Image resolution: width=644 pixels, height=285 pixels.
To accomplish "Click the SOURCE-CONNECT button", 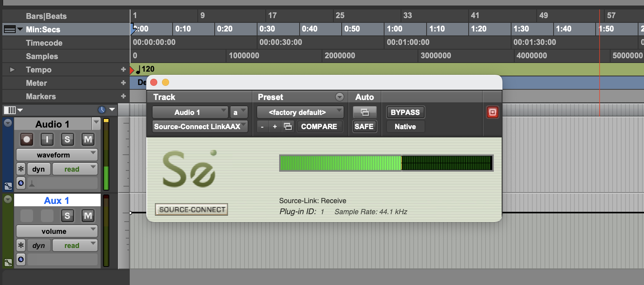I will click(192, 209).
